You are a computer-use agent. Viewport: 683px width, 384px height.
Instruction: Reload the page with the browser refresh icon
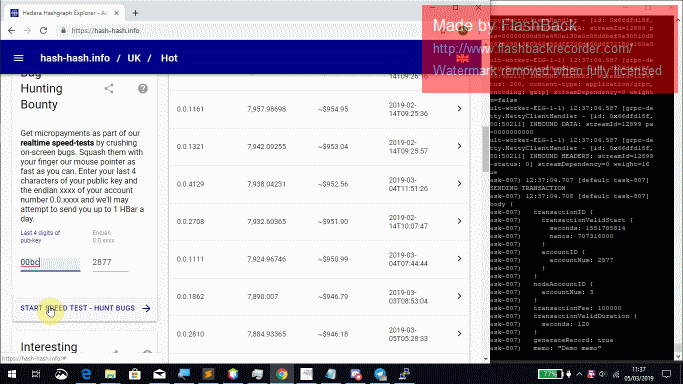(x=43, y=30)
